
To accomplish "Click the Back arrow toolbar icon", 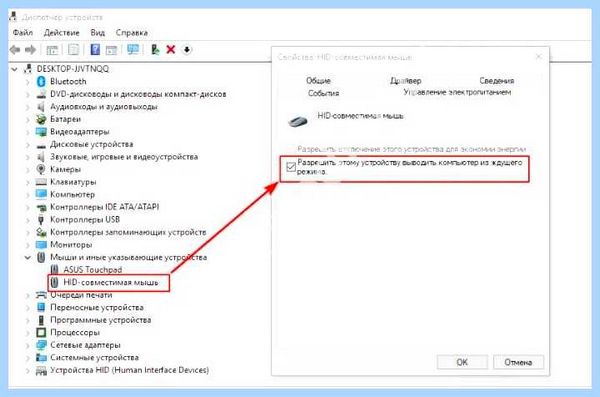I will click(15, 49).
